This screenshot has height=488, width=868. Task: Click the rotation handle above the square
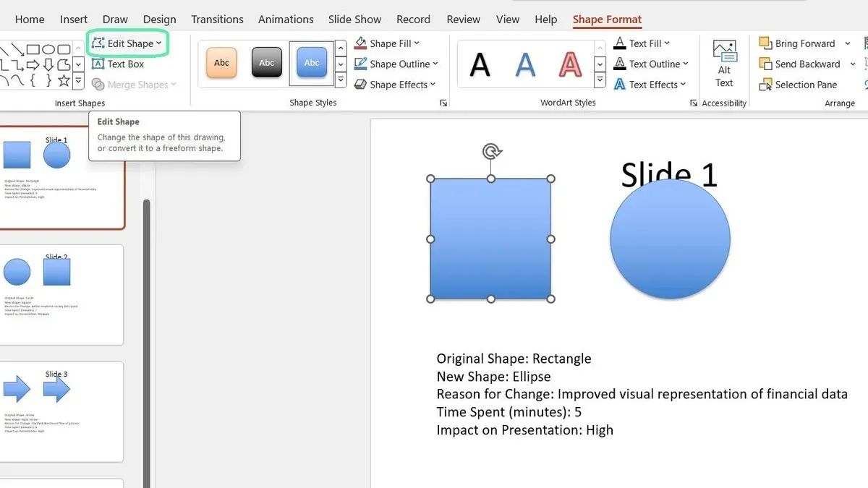pos(492,151)
